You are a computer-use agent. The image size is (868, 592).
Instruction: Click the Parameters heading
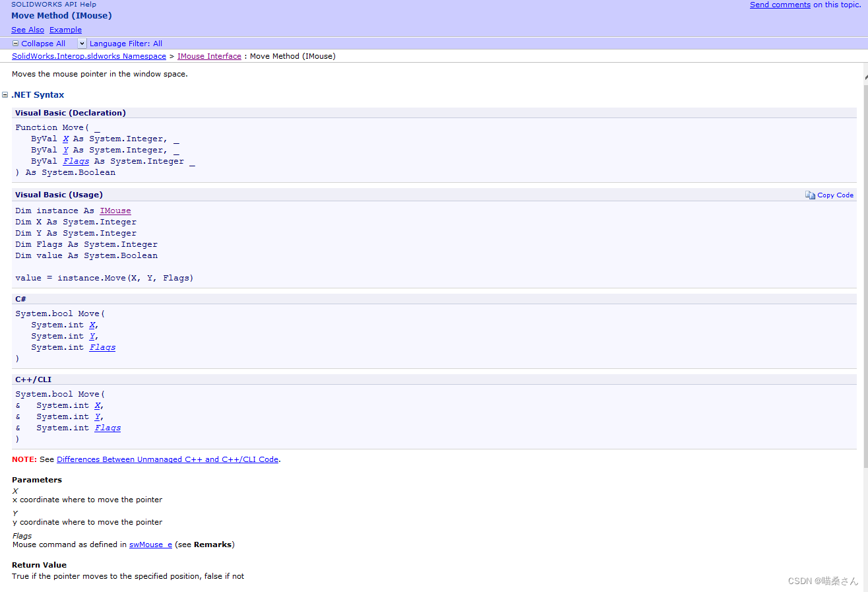37,480
